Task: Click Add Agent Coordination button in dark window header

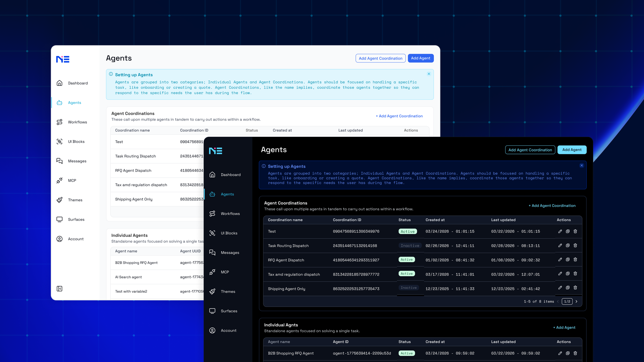Action: (x=530, y=150)
